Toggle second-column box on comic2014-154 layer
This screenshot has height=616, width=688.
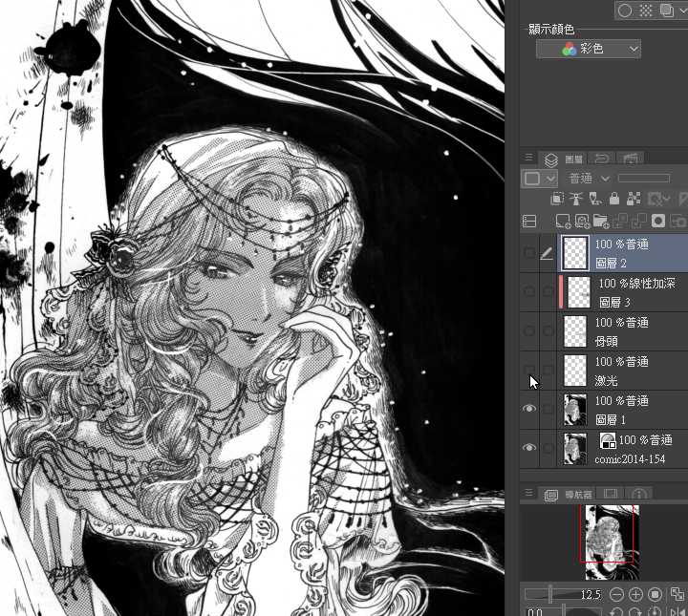click(548, 448)
